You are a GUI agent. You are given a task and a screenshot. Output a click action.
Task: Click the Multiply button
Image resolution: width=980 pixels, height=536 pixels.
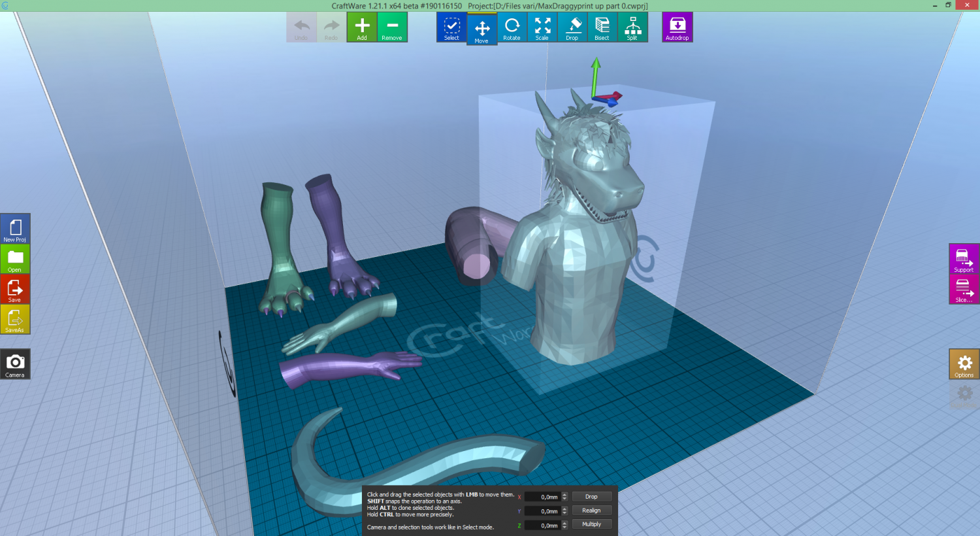(x=591, y=524)
